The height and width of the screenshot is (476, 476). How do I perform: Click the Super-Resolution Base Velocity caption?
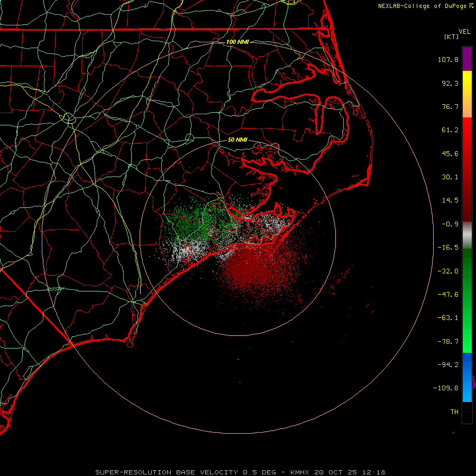click(x=240, y=472)
